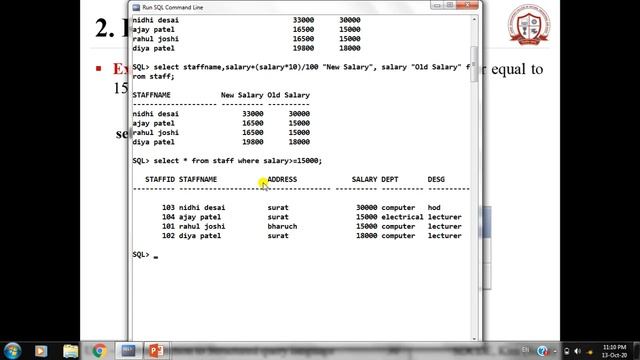Click the wrapped 'rom staff;' command line
The width and height of the screenshot is (640, 360).
pyautogui.click(x=153, y=76)
